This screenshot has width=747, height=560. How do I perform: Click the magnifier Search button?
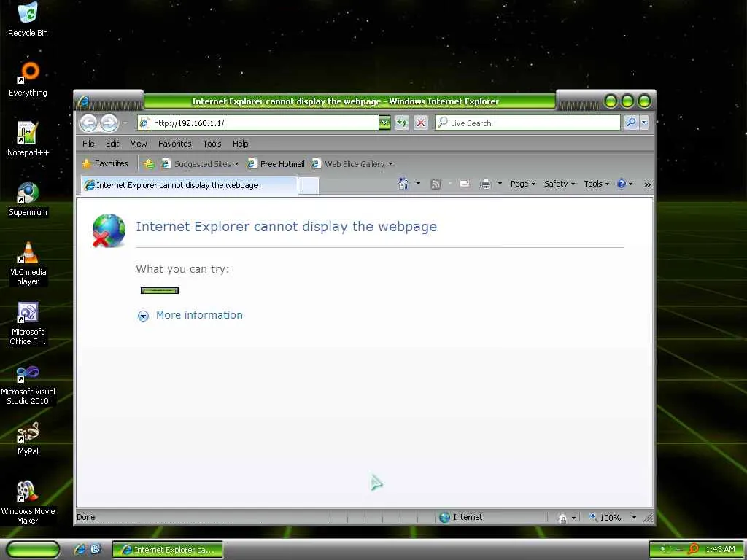click(631, 122)
